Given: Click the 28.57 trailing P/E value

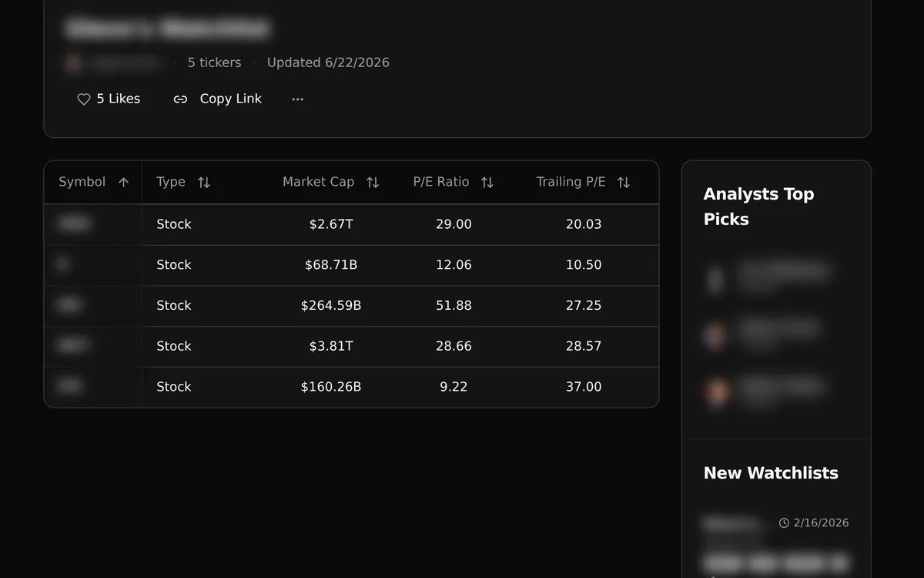Looking at the screenshot, I should pyautogui.click(x=584, y=347).
